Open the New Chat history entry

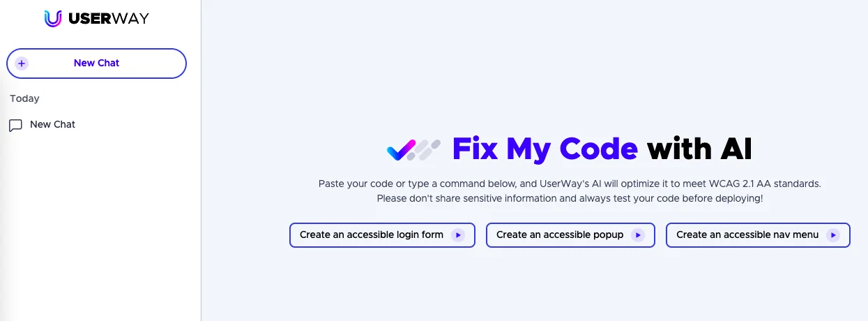pos(52,125)
